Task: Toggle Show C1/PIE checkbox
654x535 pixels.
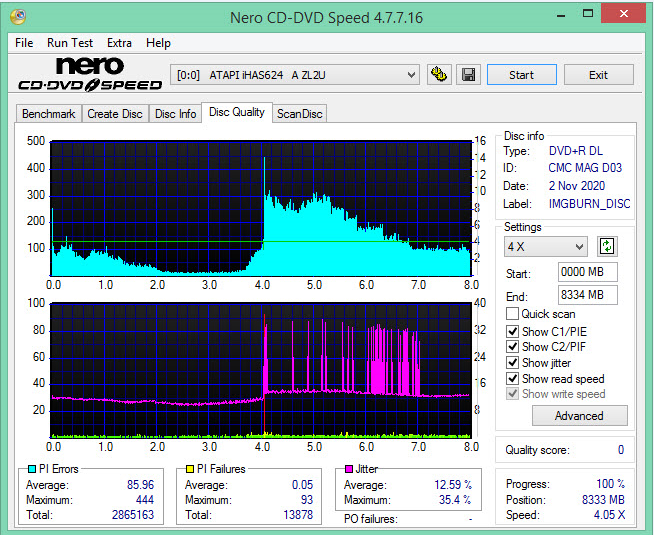Action: coord(512,332)
